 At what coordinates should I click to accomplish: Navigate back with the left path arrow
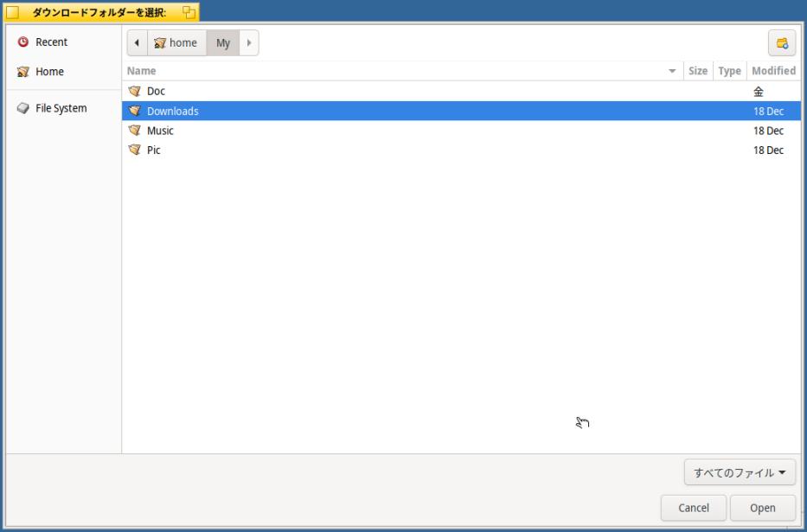tap(137, 42)
